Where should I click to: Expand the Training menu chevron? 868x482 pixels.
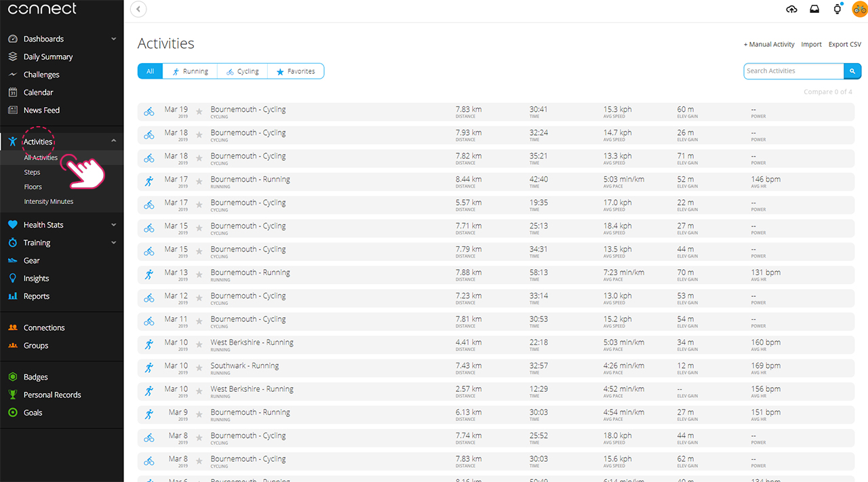pos(113,243)
